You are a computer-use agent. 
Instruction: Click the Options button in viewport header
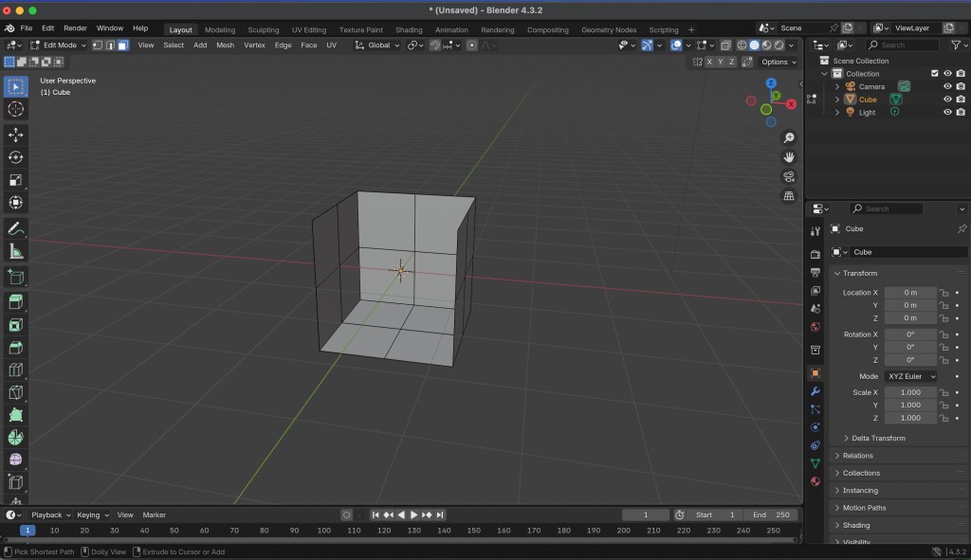point(778,62)
